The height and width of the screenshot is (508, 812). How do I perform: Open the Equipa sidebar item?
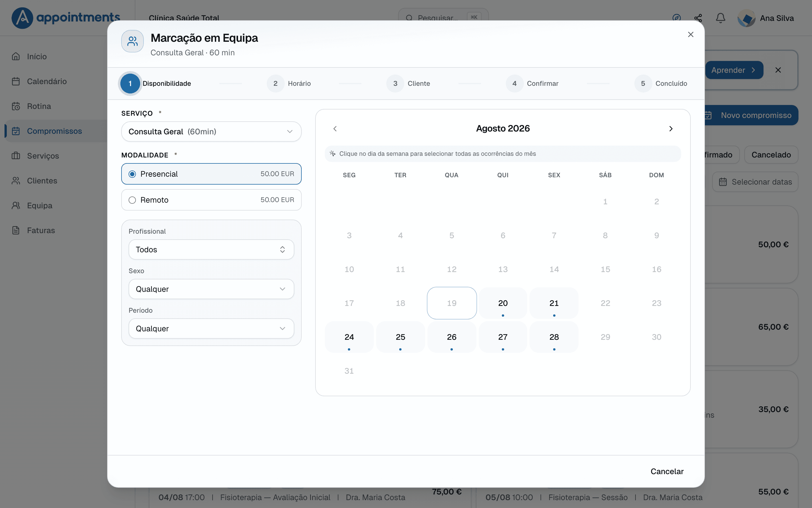[x=39, y=206]
